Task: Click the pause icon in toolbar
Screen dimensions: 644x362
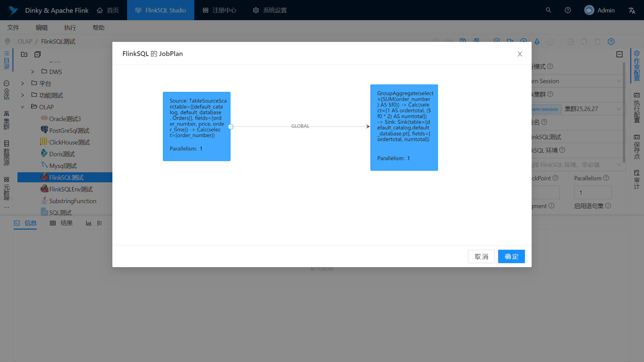Action: coord(550,42)
